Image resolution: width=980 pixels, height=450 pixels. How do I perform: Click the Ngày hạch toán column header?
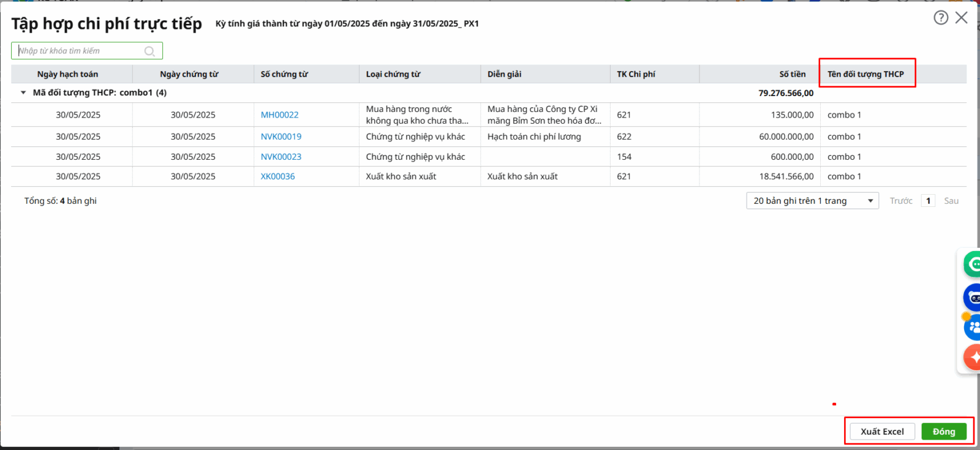point(67,74)
